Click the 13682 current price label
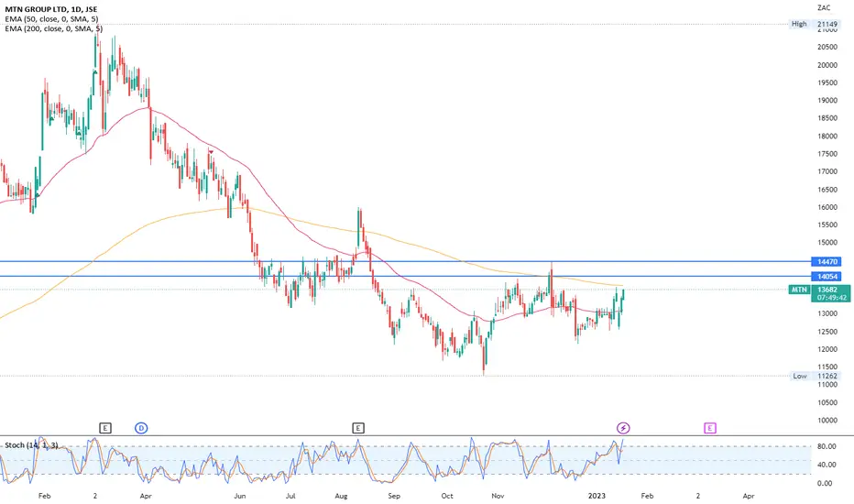 click(827, 290)
